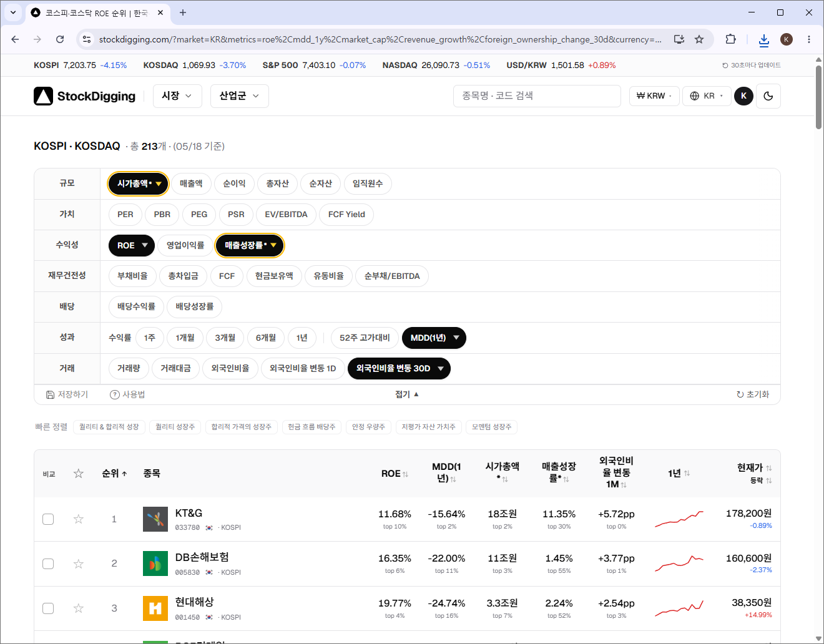824x644 pixels.
Task: Check the KT&G compare checkbox
Action: 48,519
